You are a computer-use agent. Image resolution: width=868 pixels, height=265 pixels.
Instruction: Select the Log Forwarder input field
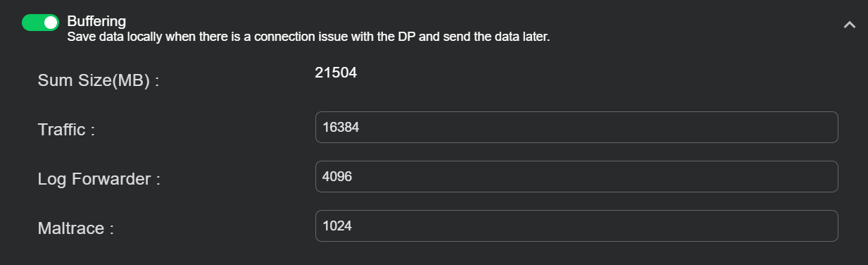[x=577, y=176]
